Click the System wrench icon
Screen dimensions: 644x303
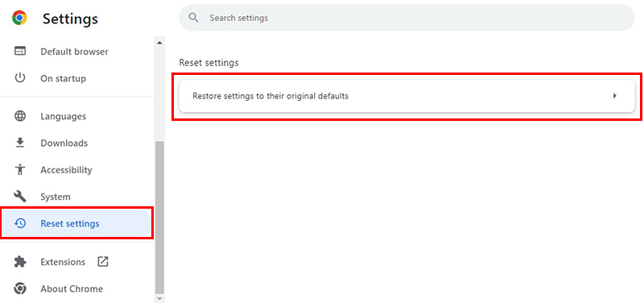click(x=19, y=197)
